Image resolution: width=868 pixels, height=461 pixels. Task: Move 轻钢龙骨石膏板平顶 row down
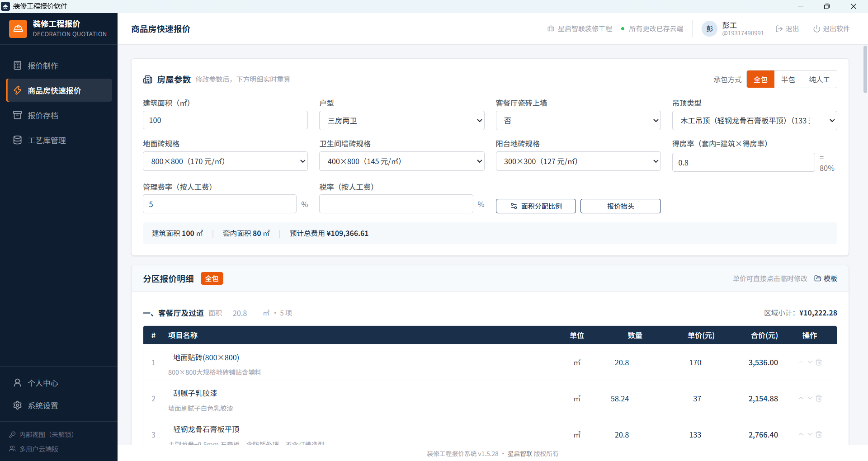click(x=810, y=434)
